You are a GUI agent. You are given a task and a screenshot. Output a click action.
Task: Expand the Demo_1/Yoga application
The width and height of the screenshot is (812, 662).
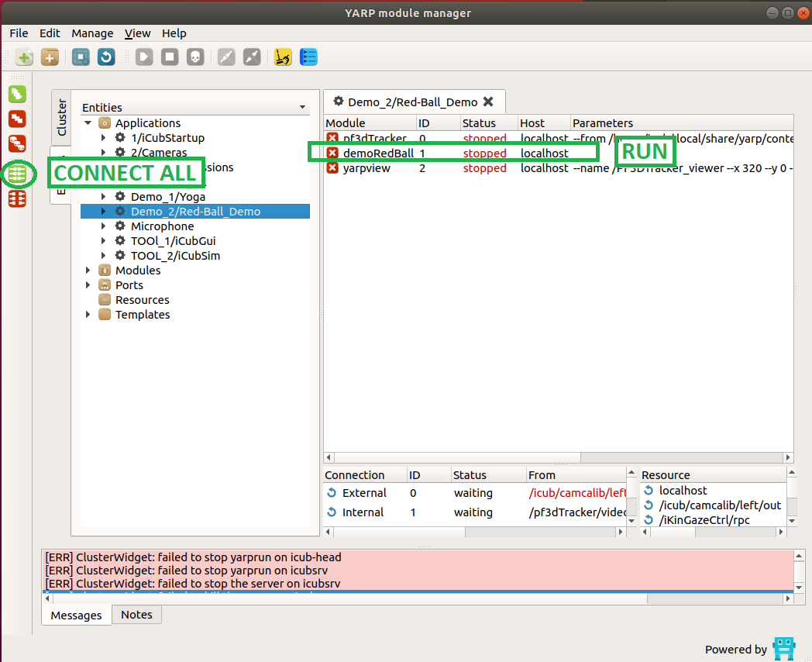(104, 197)
